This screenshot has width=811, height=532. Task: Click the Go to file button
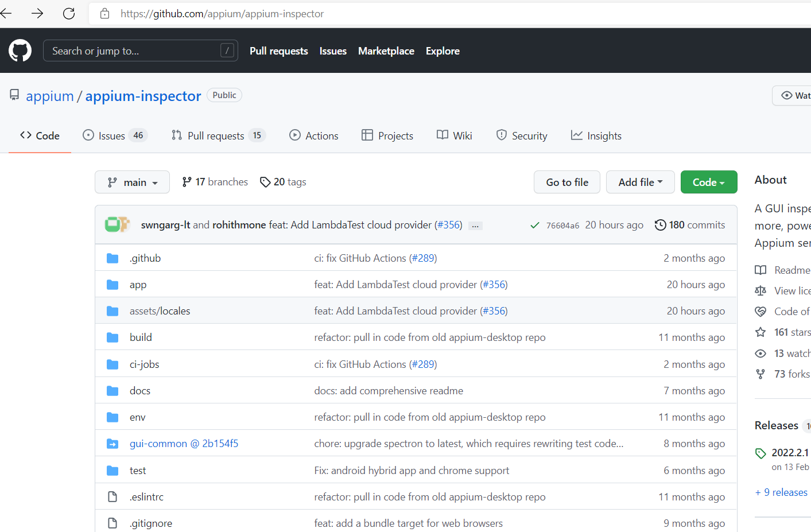567,182
